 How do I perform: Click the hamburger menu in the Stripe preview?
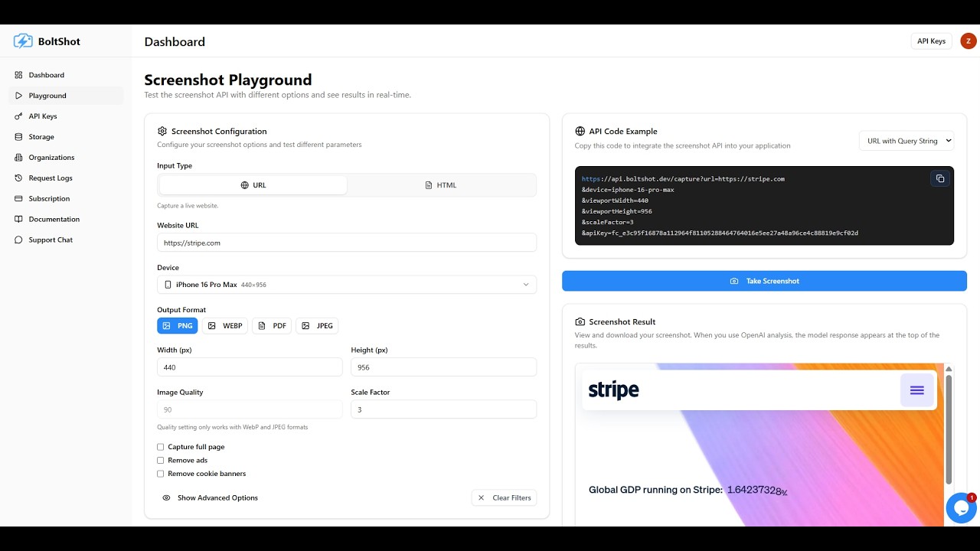point(917,390)
